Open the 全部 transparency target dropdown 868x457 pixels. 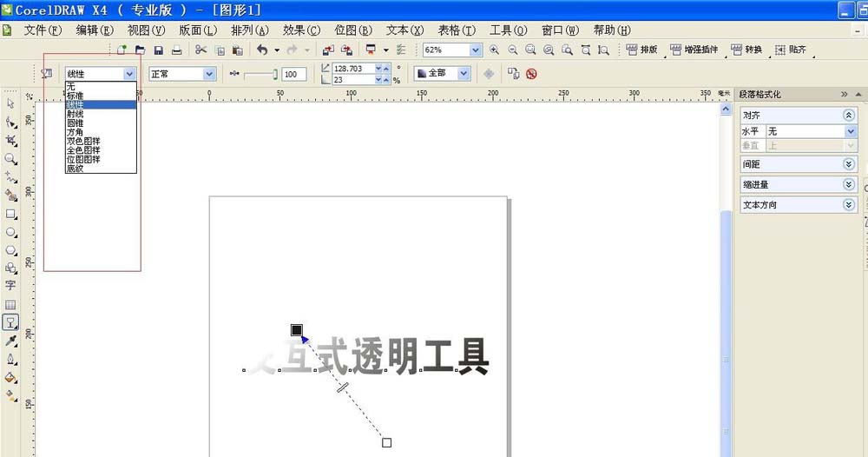coord(464,73)
